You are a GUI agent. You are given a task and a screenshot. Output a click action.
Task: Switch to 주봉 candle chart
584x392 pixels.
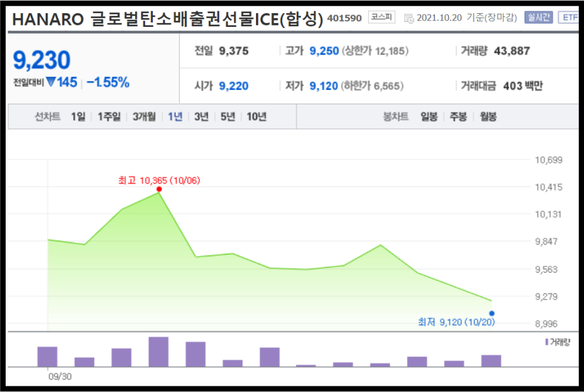click(x=458, y=117)
